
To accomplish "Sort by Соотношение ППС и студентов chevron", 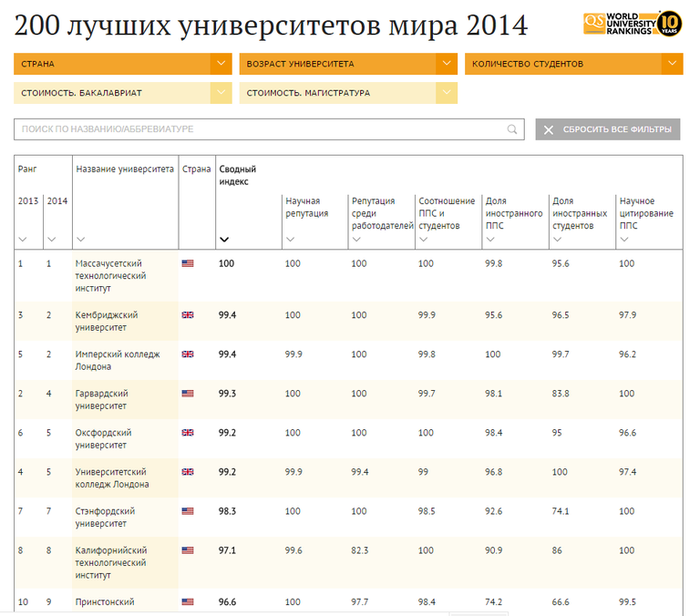I will coord(423,240).
